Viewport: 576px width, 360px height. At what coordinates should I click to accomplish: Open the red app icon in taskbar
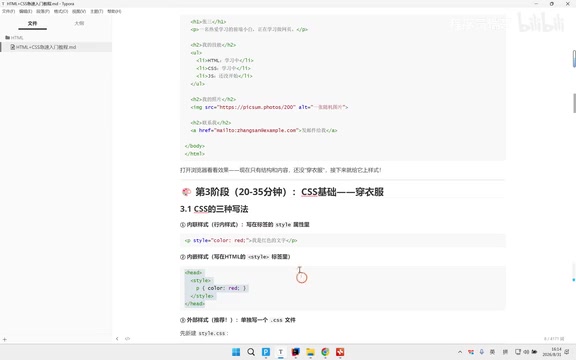tap(340, 352)
